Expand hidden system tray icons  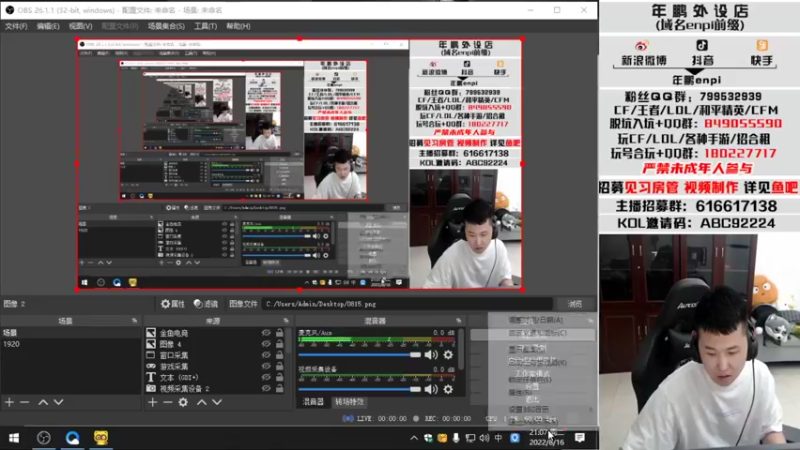pos(414,438)
